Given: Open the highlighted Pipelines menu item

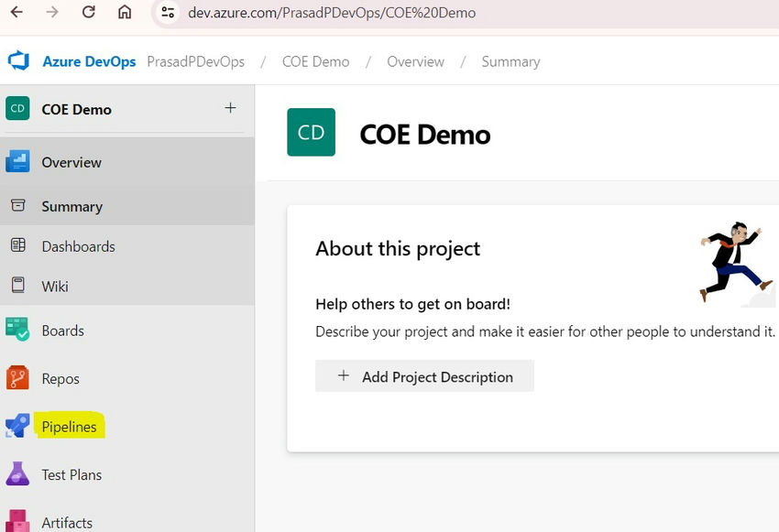Looking at the screenshot, I should tap(70, 427).
